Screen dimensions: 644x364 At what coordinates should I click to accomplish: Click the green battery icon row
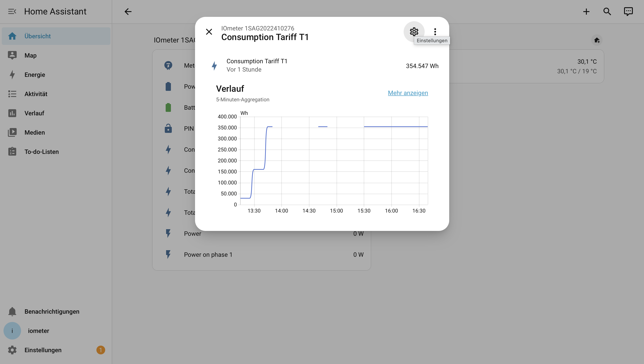(x=168, y=107)
